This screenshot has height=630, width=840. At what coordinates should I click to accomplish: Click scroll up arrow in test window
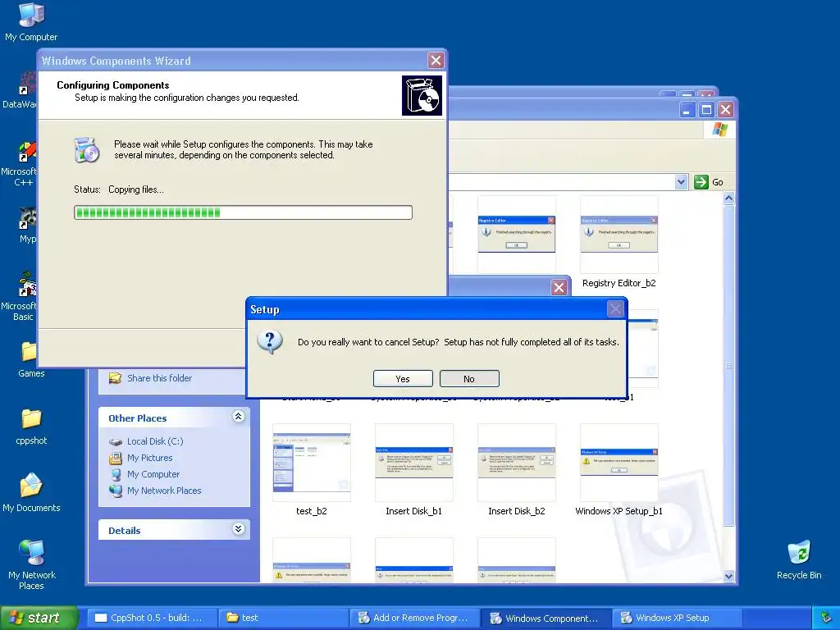[x=728, y=199]
